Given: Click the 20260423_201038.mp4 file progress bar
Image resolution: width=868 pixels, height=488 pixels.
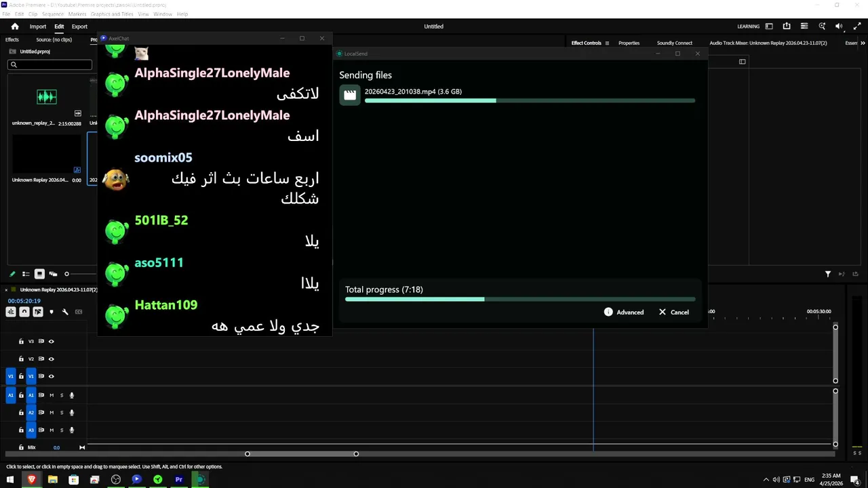Looking at the screenshot, I should coord(530,101).
